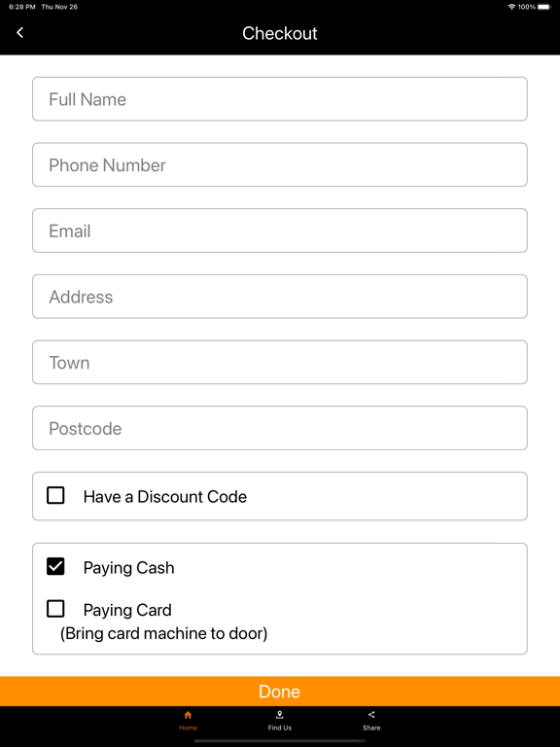The height and width of the screenshot is (747, 560).
Task: Click into the Email field
Action: click(x=280, y=231)
